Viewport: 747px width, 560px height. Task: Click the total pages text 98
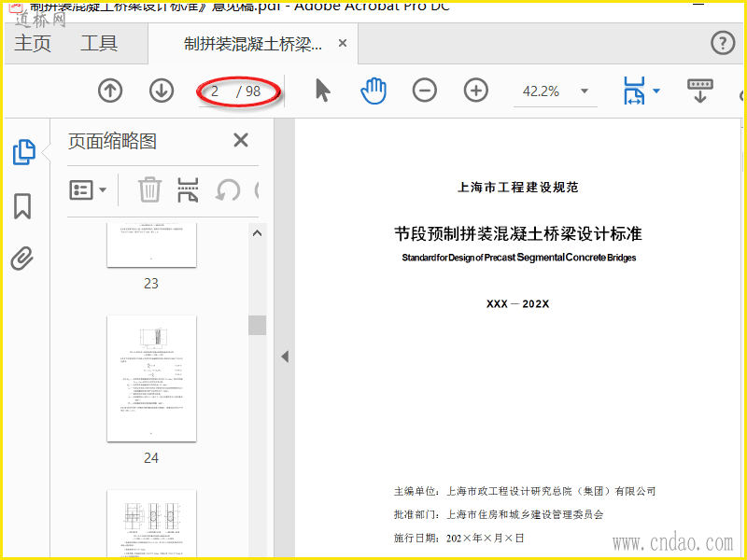point(253,91)
